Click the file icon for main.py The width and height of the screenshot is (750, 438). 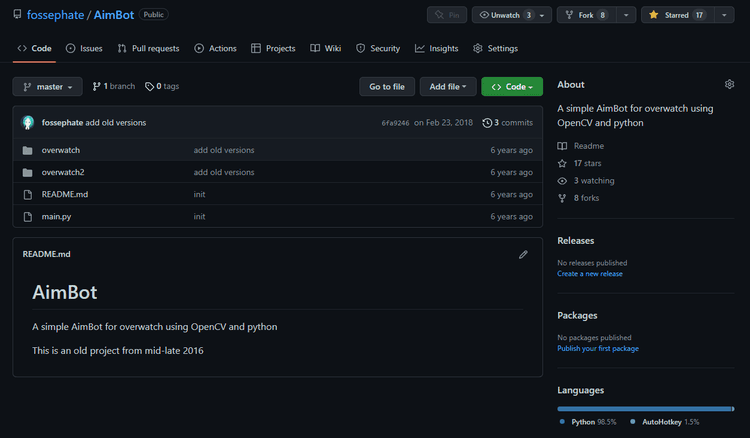pyautogui.click(x=28, y=217)
